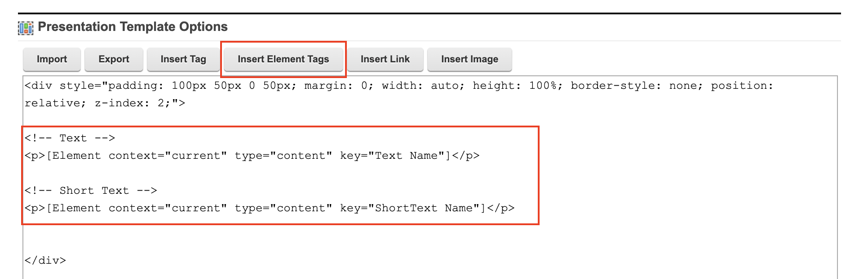Click the "<!-- Short Text -->" comment line
The width and height of the screenshot is (868, 279).
[x=91, y=191]
